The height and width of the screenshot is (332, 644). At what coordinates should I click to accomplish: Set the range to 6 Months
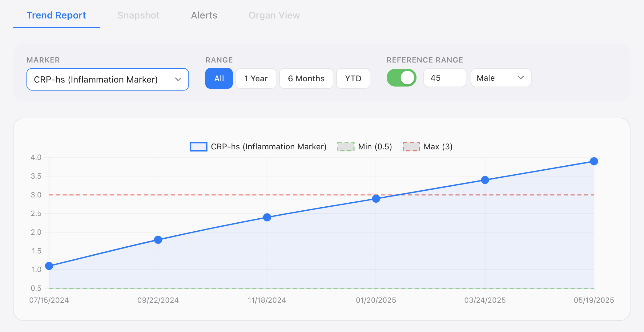click(306, 79)
